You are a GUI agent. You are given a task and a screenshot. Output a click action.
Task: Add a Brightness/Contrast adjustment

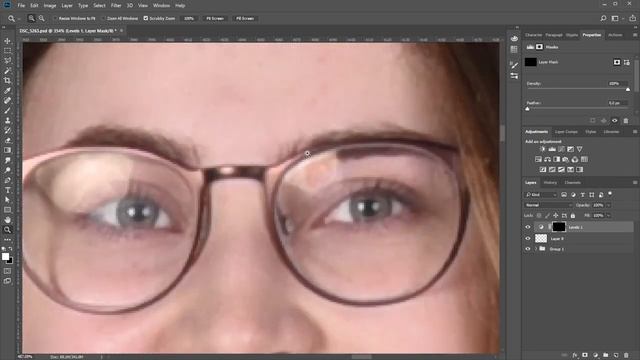(x=542, y=149)
